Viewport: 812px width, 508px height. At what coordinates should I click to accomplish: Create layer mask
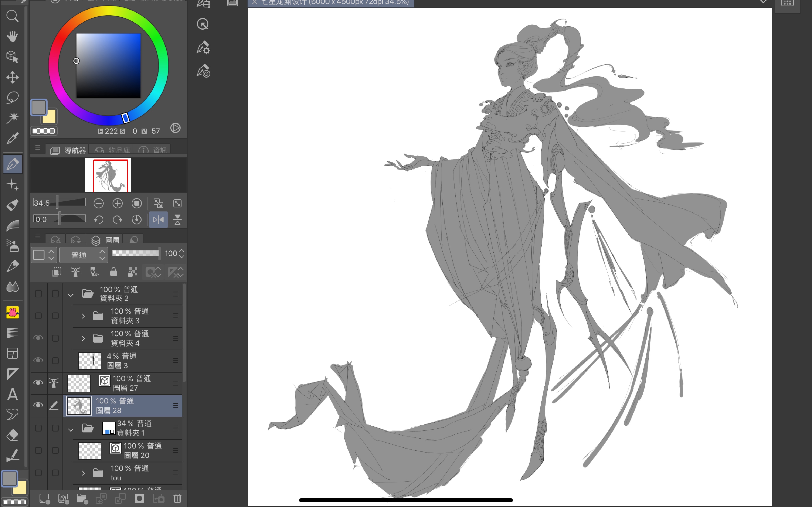click(139, 499)
